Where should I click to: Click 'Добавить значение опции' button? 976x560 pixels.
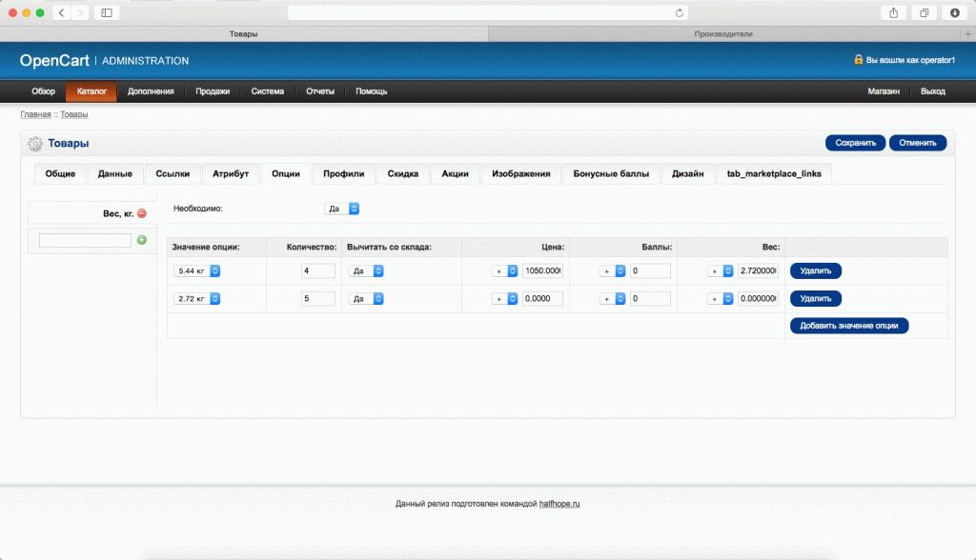849,325
